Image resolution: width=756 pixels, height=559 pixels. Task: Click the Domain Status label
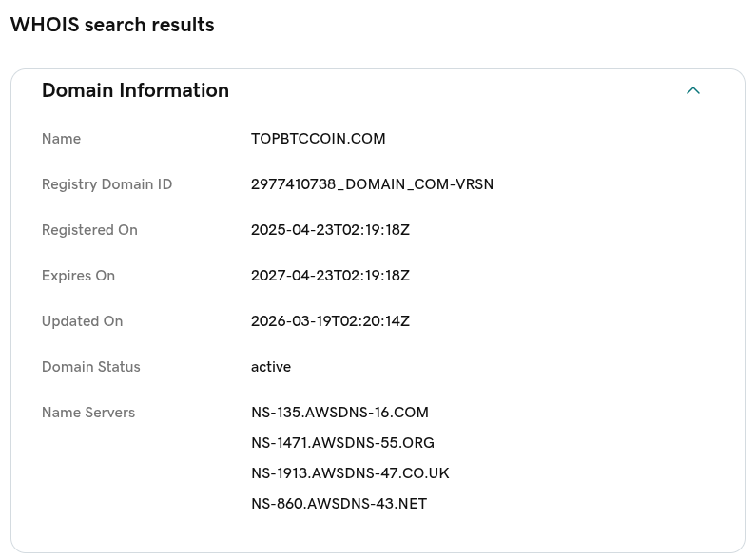90,367
